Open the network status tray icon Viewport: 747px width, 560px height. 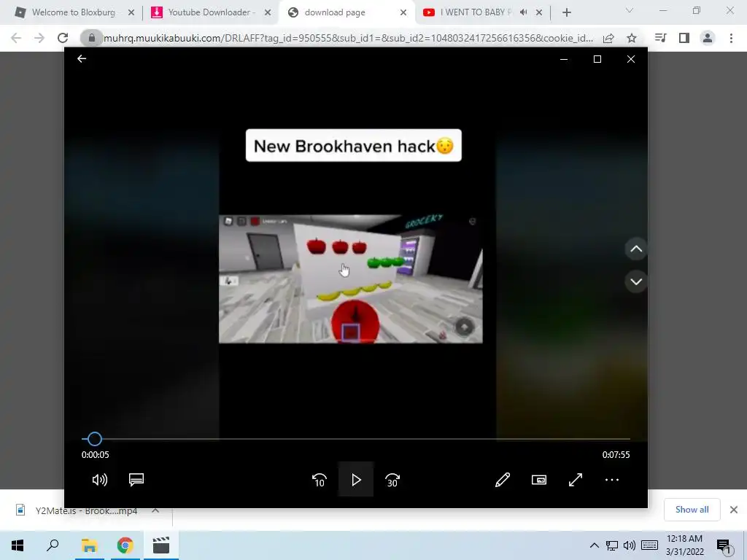tap(612, 545)
